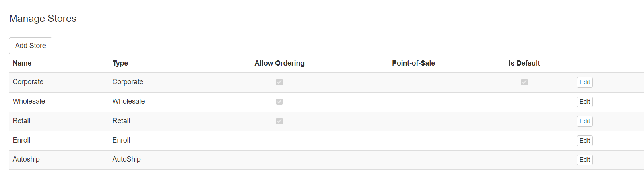
Task: Select Corporate in the Name column
Action: [x=28, y=82]
